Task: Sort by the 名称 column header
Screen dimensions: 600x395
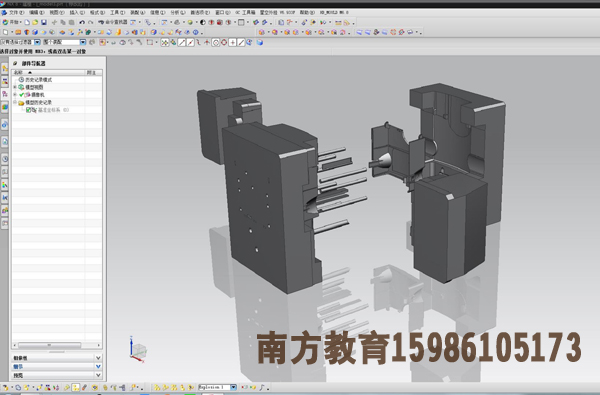Action: pyautogui.click(x=49, y=72)
